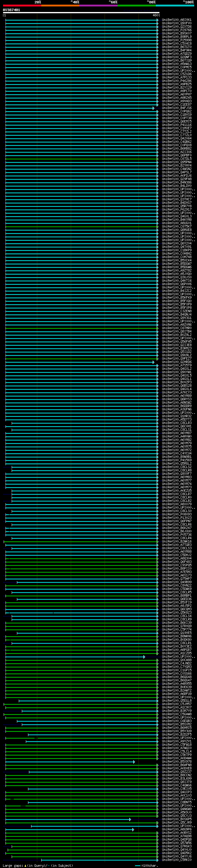Select hit label UniRef100_Q7RGK3
The height and width of the screenshot is (868, 197).
(176, 846)
